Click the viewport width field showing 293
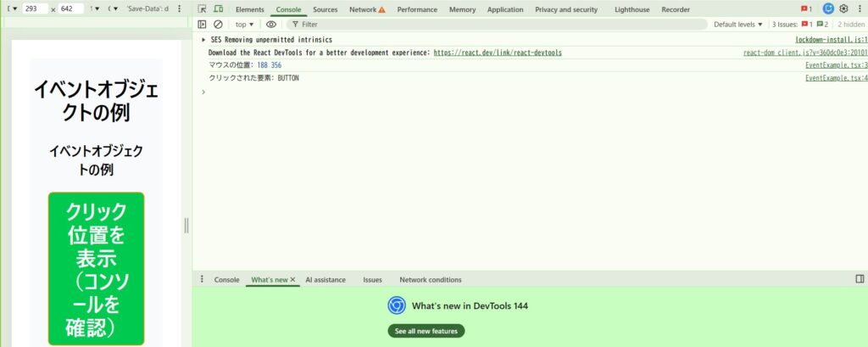 click(36, 8)
